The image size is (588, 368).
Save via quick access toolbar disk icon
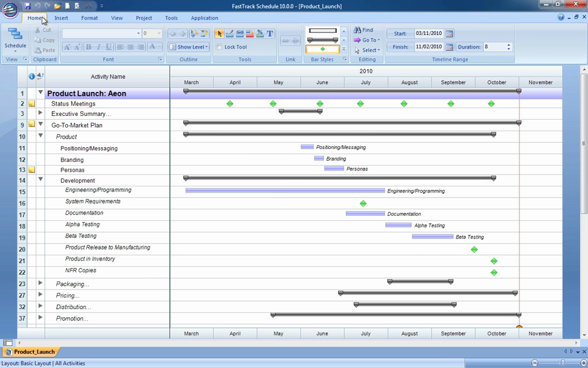click(28, 6)
